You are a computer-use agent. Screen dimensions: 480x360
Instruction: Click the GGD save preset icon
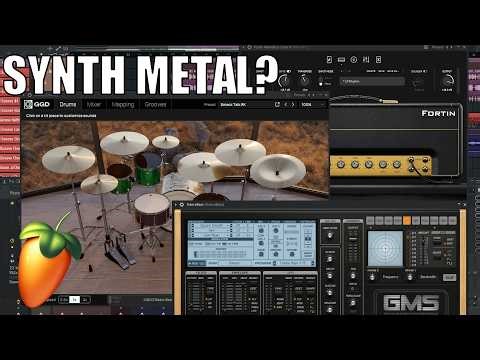[277, 105]
